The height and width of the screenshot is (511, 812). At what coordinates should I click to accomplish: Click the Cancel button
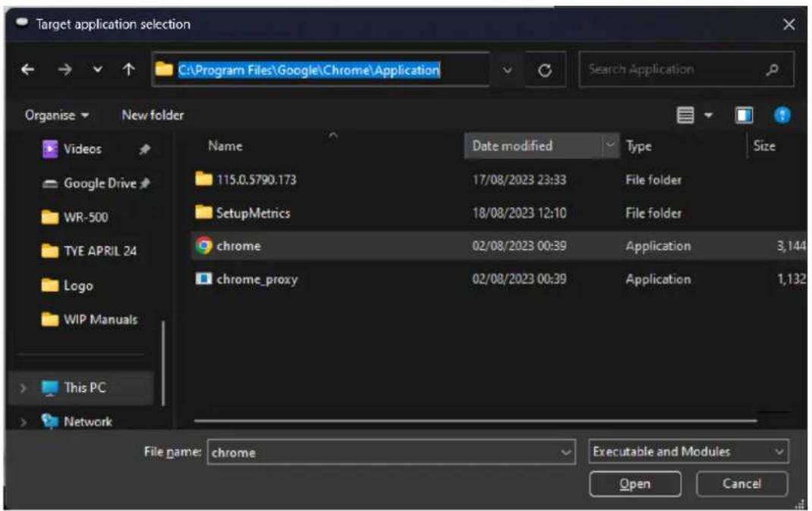point(741,484)
